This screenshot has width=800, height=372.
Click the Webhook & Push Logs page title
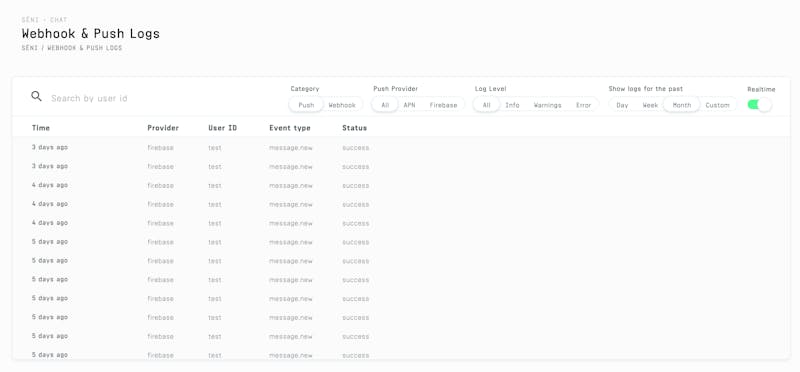point(91,34)
